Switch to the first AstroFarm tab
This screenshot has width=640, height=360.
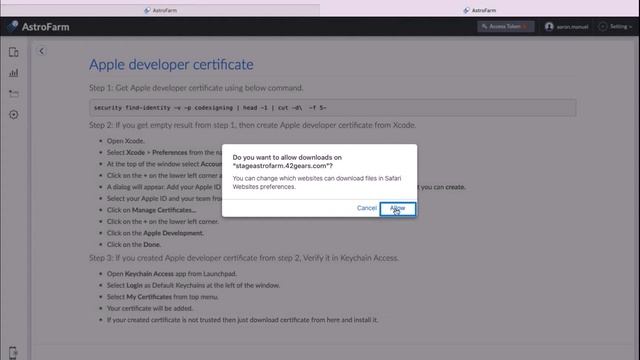pos(160,10)
